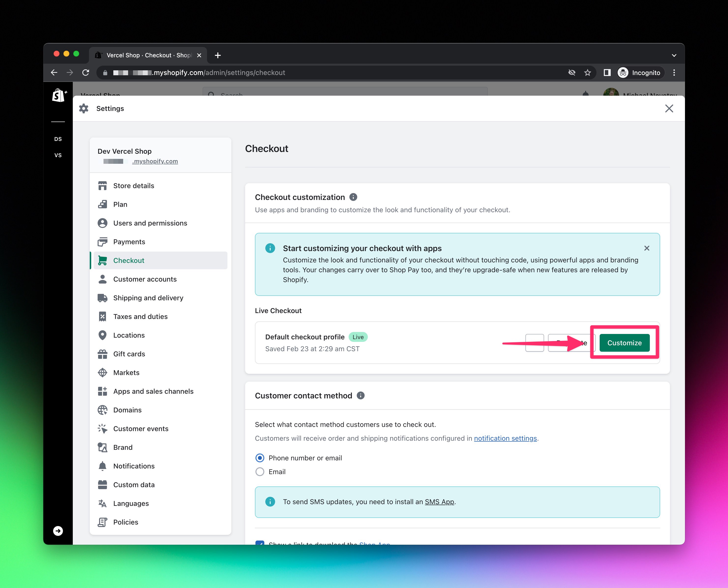Select Phone number or email option
728x588 pixels.
(x=260, y=458)
